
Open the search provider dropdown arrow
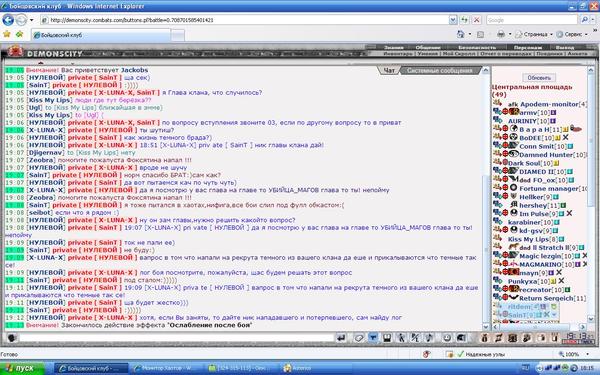click(x=593, y=20)
